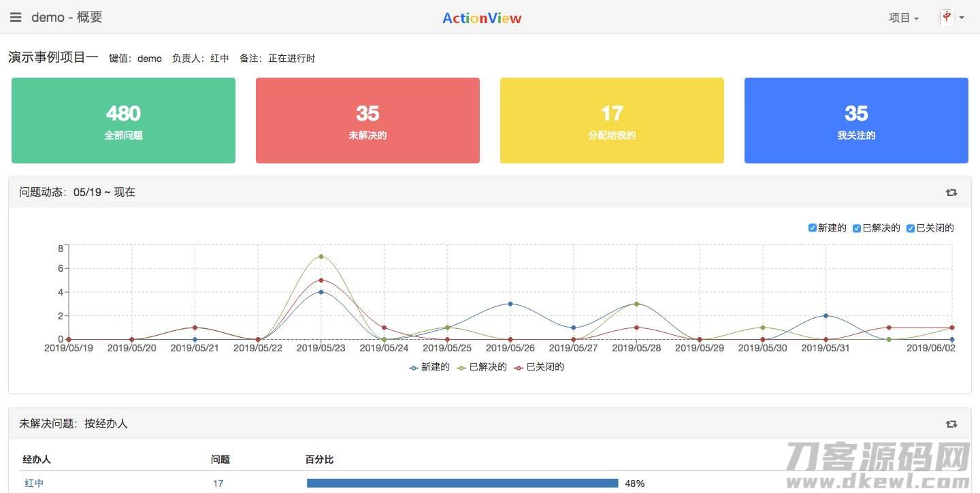The image size is (980, 493).
Task: Click the 新建的 blue point on 2019/05/31
Action: click(826, 315)
